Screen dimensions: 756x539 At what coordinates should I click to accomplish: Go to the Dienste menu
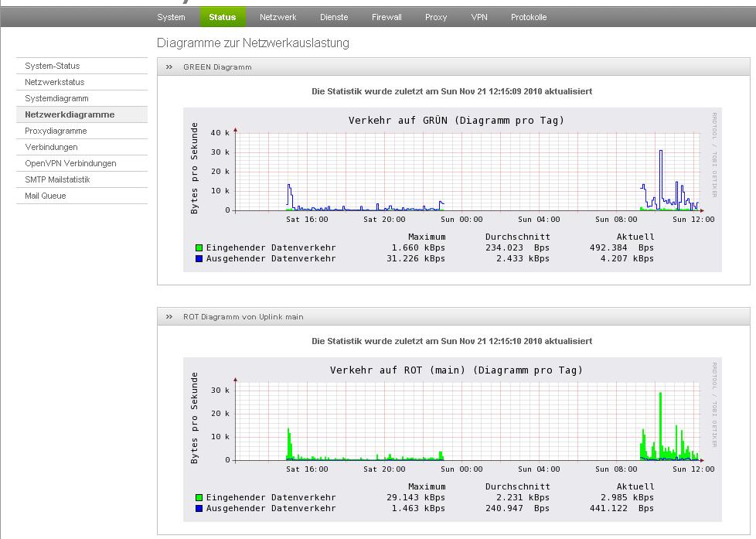pos(334,17)
